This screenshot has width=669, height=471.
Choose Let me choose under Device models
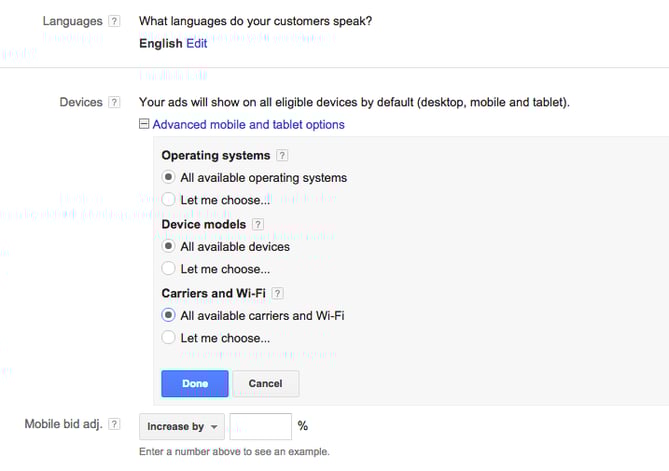point(168,269)
